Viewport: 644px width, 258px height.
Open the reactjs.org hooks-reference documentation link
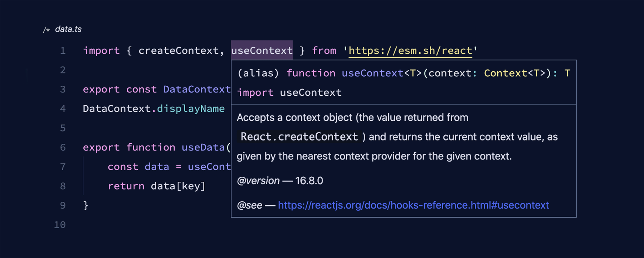(413, 205)
